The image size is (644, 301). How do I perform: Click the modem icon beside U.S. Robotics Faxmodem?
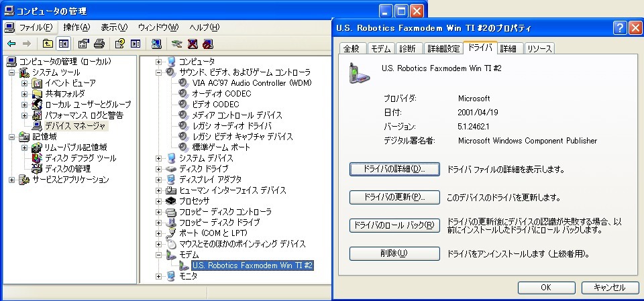184,265
